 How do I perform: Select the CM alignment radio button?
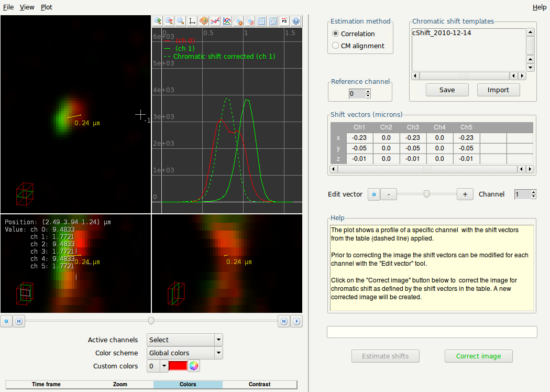(336, 46)
